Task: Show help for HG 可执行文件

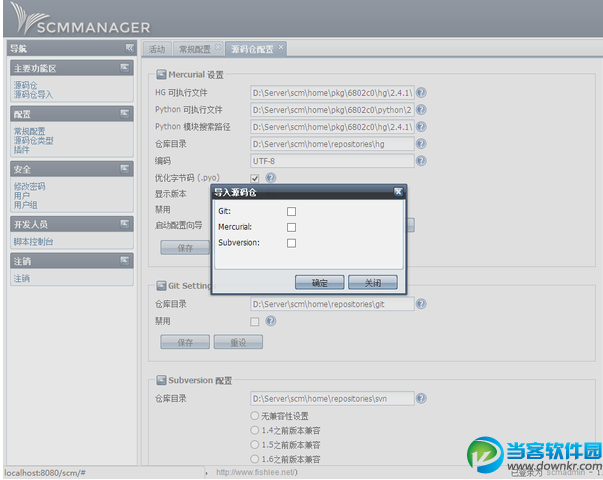Action: pos(421,92)
